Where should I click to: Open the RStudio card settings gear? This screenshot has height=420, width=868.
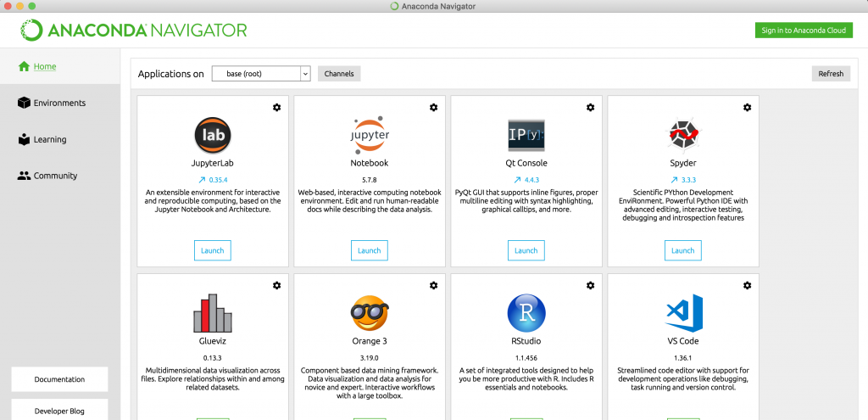(591, 285)
